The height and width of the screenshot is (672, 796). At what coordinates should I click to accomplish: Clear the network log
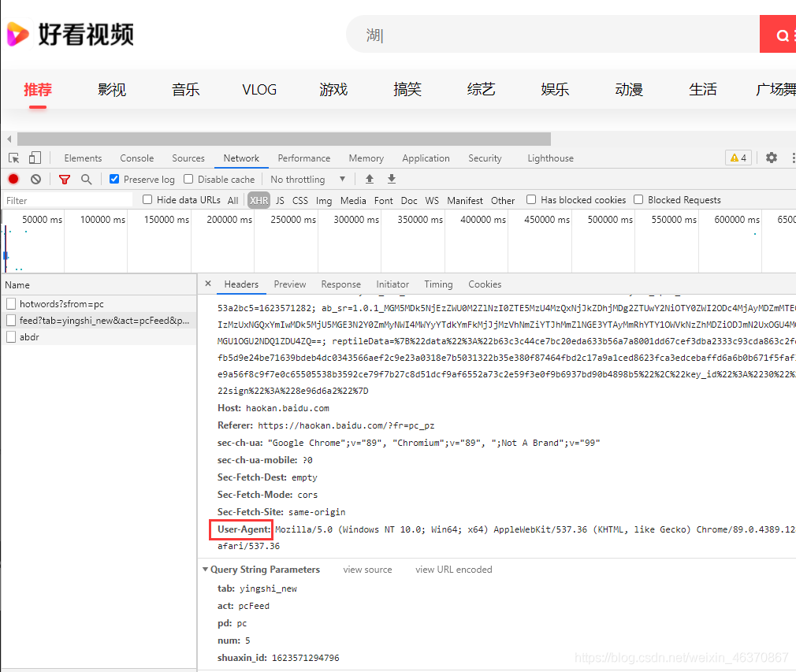point(35,179)
